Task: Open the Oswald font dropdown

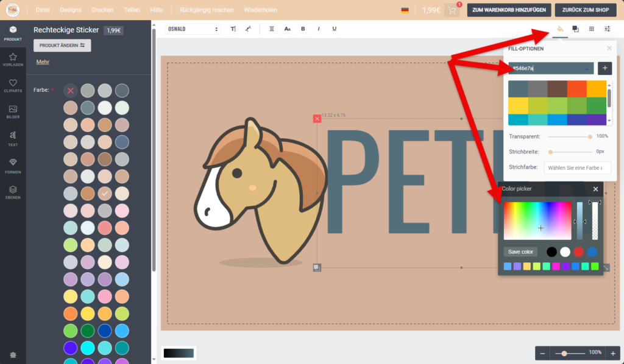Action: 193,29
